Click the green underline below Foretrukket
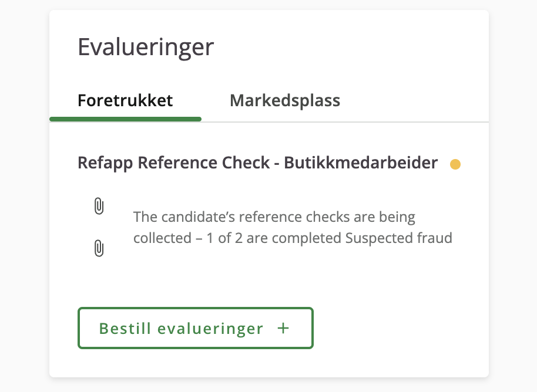The height and width of the screenshot is (392, 537). tap(125, 119)
